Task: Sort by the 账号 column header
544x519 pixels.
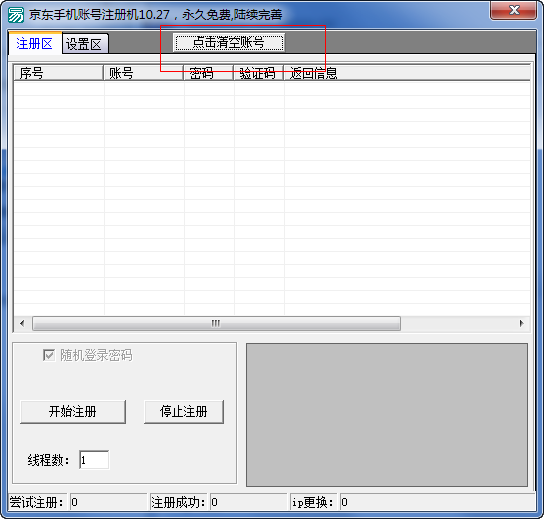Action: [144, 73]
